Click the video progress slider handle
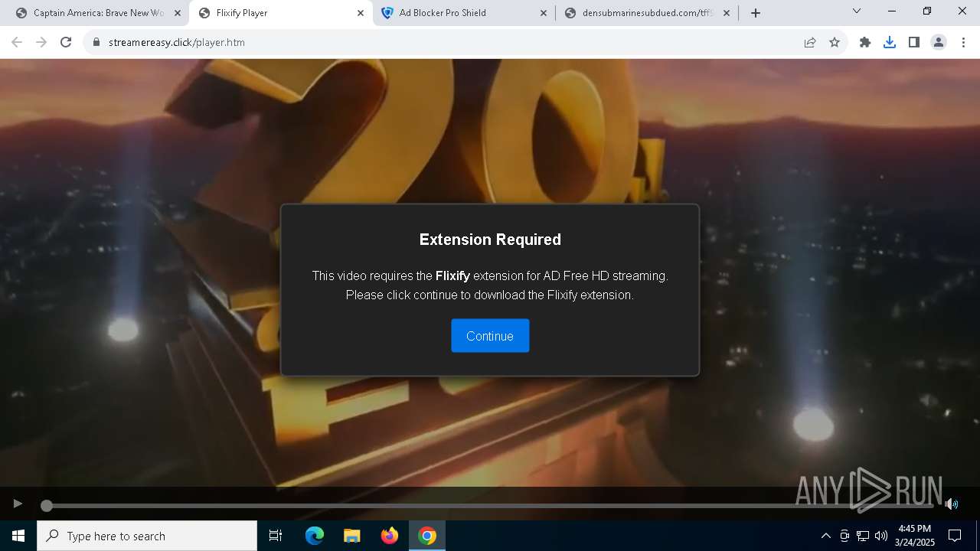 click(x=47, y=506)
